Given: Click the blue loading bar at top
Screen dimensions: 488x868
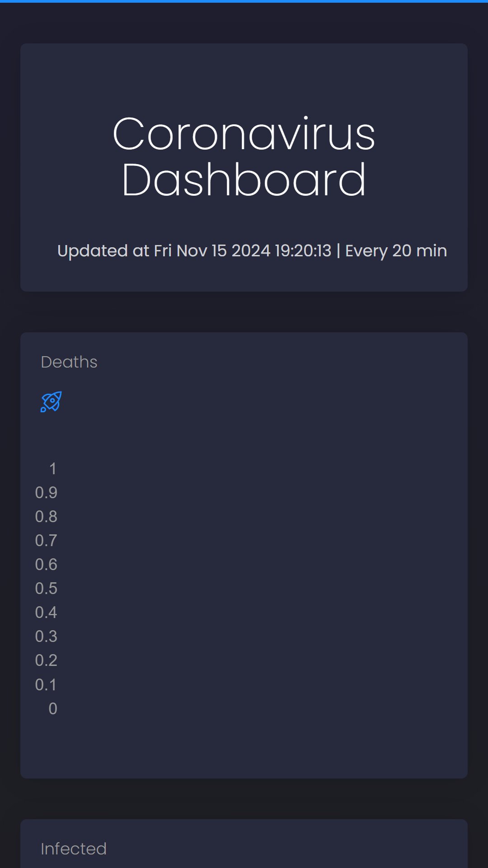Looking at the screenshot, I should [x=244, y=1].
